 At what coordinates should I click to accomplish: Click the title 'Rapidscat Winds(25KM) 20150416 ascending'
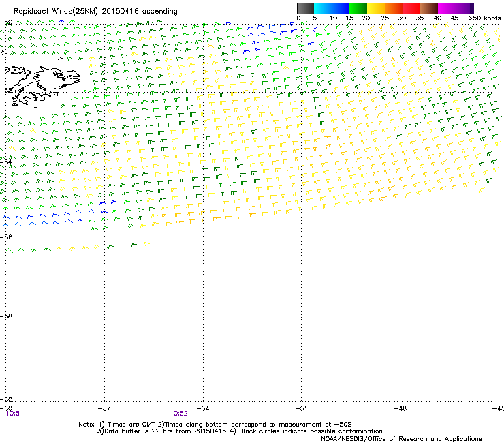(95, 11)
